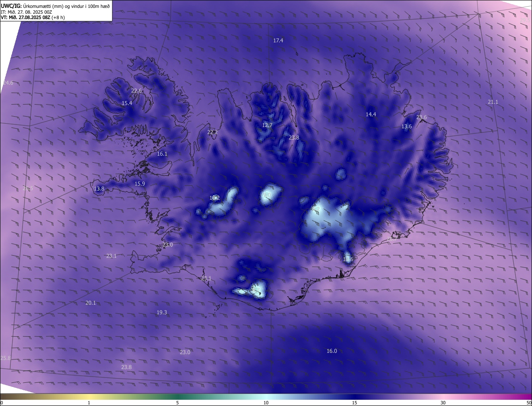Click the 16.1 value in west Iceland
The height and width of the screenshot is (406, 532).
pos(162,154)
